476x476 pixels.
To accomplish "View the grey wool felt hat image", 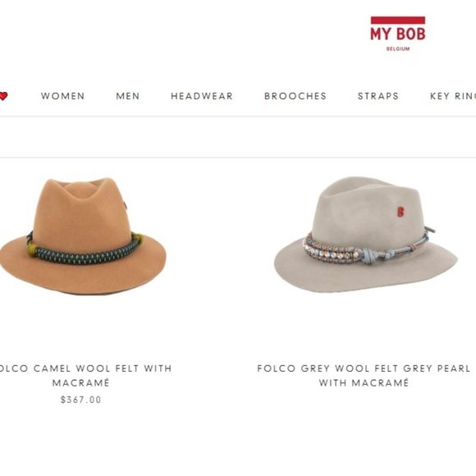I will point(365,235).
